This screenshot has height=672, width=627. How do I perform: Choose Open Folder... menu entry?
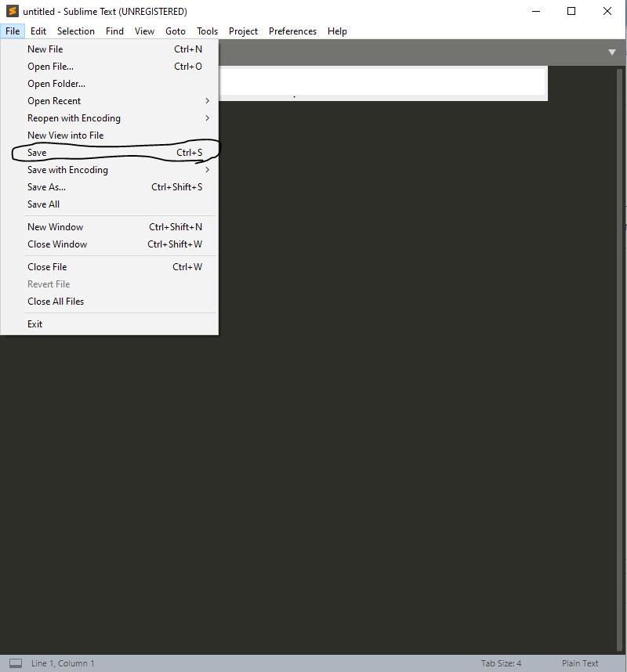110,84
